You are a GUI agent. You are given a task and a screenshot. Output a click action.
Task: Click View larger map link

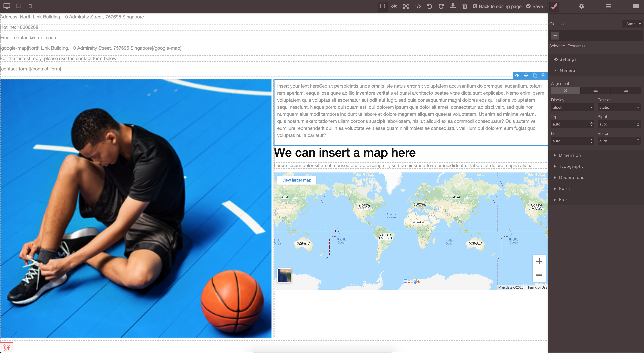click(x=296, y=180)
